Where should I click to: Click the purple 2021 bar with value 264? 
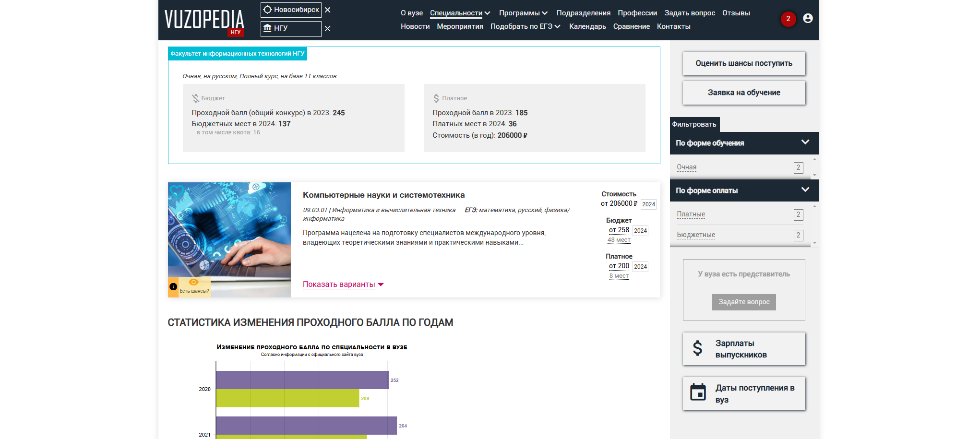click(307, 426)
